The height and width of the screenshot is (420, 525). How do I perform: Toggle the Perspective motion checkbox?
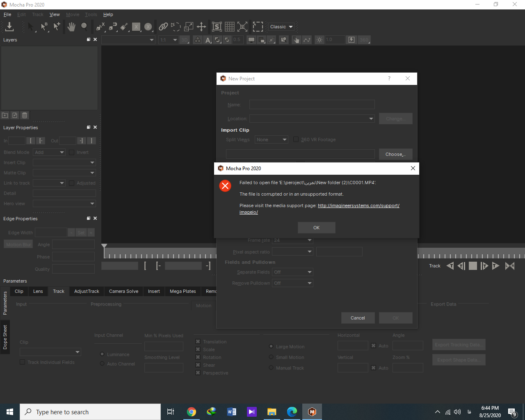[198, 373]
